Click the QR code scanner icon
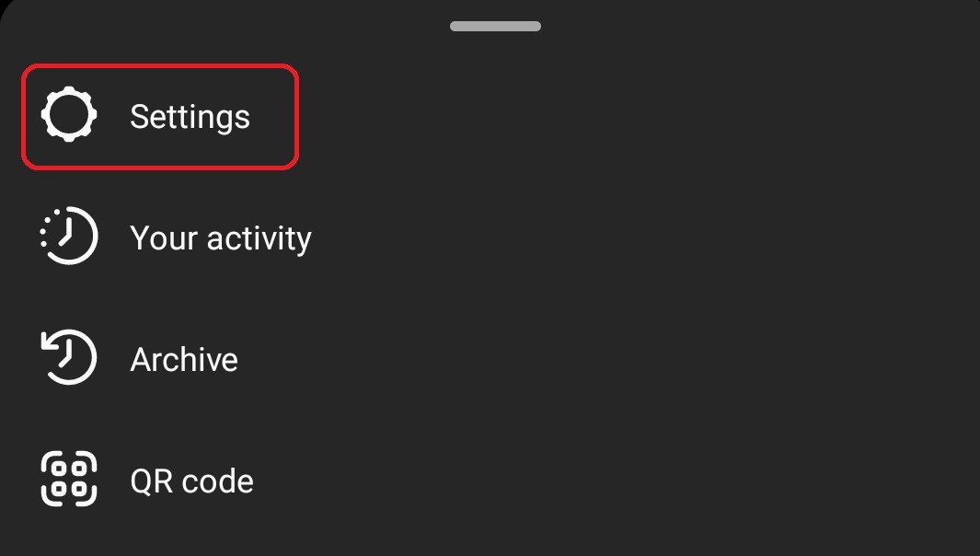 point(69,479)
